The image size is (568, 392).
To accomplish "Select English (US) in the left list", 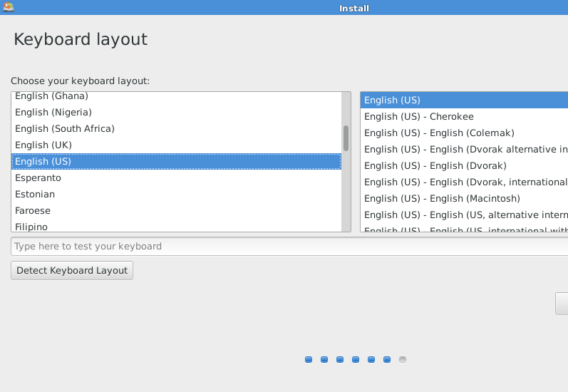I will pyautogui.click(x=43, y=161).
